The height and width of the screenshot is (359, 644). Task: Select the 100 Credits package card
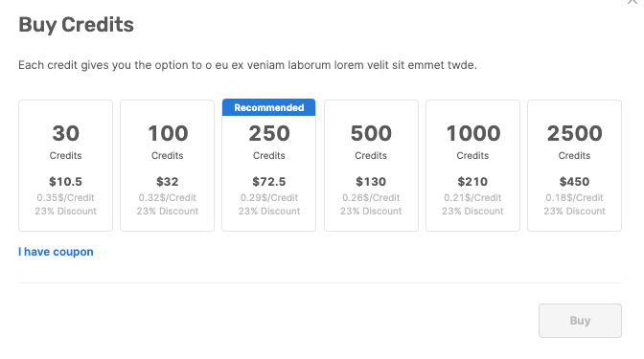point(167,166)
